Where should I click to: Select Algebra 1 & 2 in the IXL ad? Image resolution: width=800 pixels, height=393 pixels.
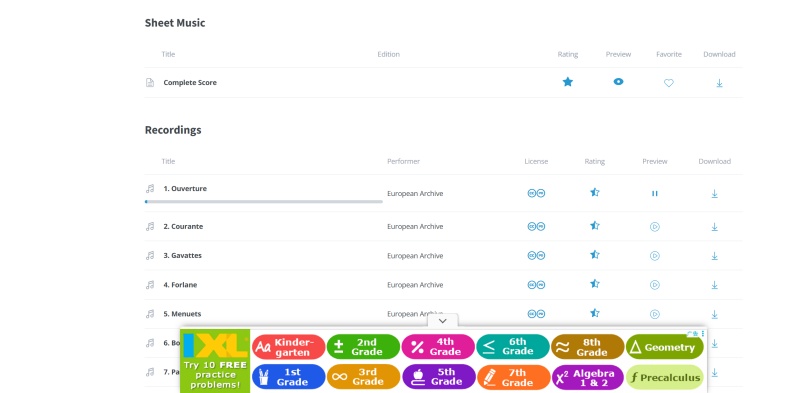coord(588,377)
